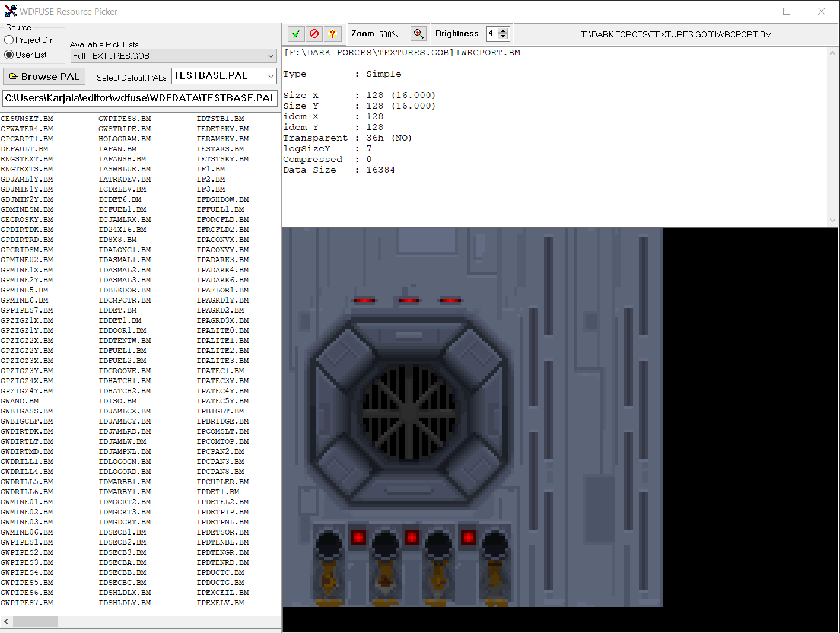This screenshot has width=840, height=633.
Task: Select DEFAULT.BM in the list
Action: click(x=24, y=149)
